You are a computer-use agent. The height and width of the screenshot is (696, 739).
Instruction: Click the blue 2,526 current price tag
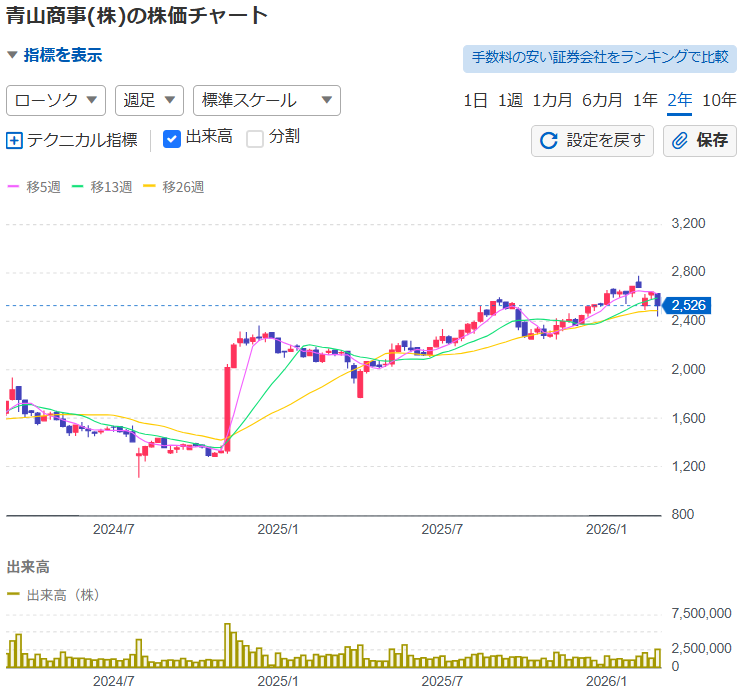(x=689, y=305)
